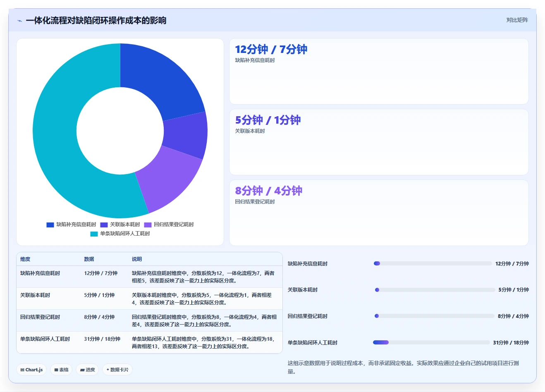This screenshot has height=392, width=545.
Task: Click table cell 回归结果登记耗时
Action: coord(40,317)
